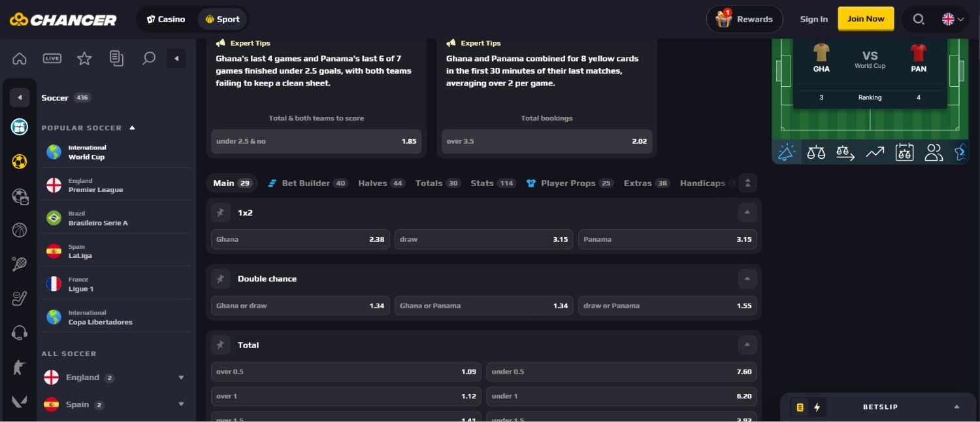Select the megaphone tips widget tab
980x422 pixels.
point(787,152)
